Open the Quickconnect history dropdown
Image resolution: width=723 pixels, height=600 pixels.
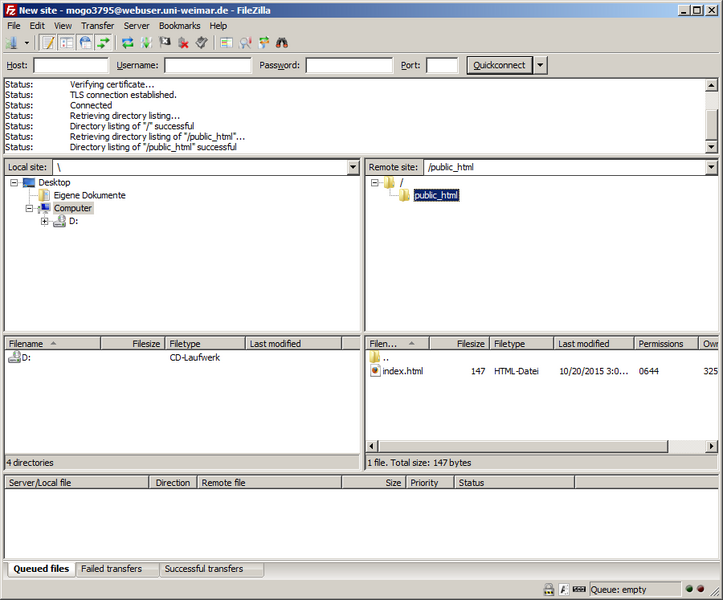point(540,65)
